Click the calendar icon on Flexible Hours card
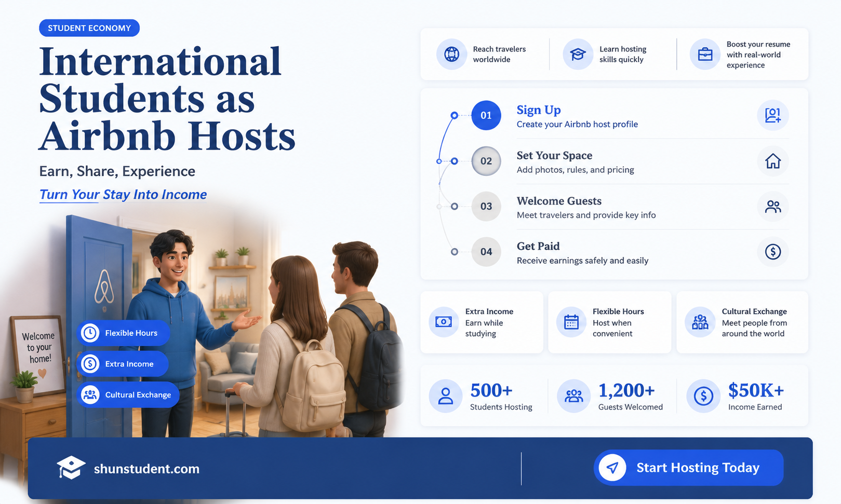 coord(571,322)
